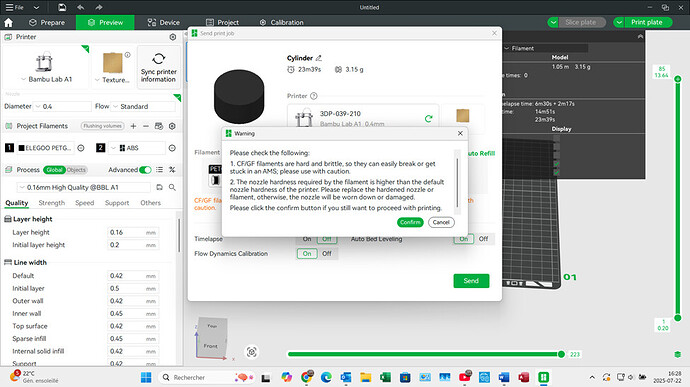The width and height of the screenshot is (690, 387).
Task: Refresh the 3DP-039-210 printer list
Action: tap(429, 118)
